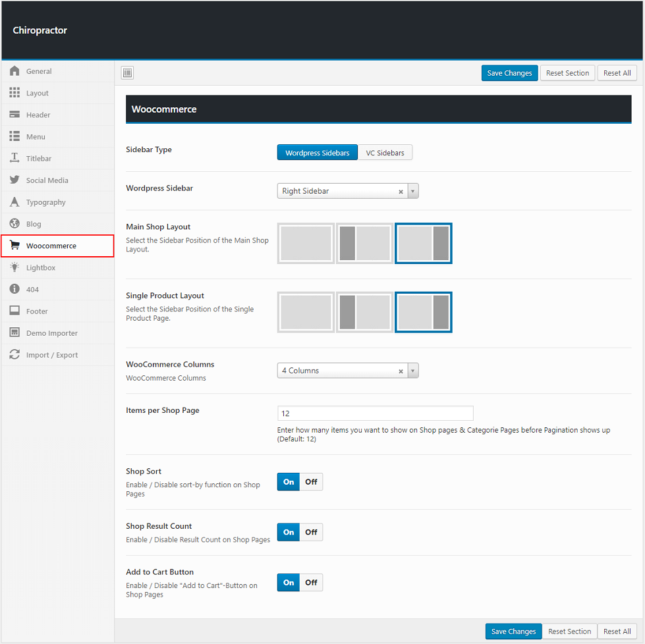Click the top Save Changes button

[509, 73]
